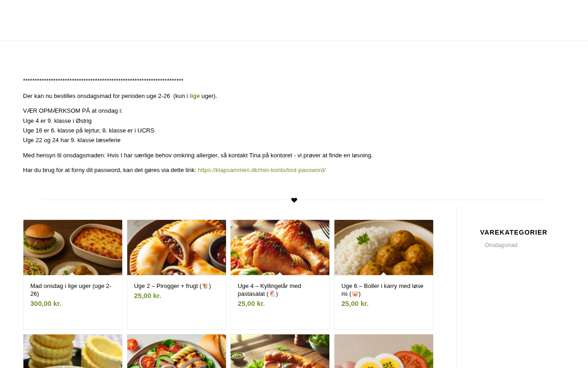Open the Pirogger product image
588x368 pixels.
point(176,247)
